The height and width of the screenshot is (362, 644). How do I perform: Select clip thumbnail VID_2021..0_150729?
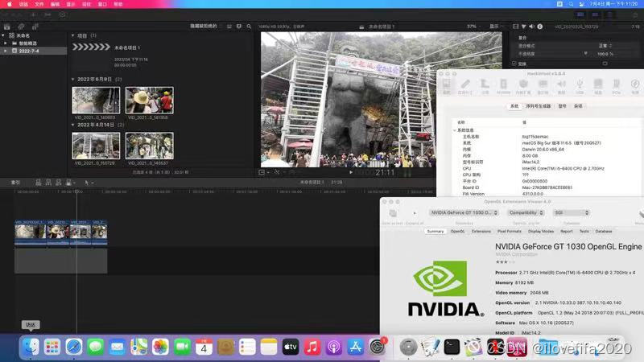click(x=96, y=146)
